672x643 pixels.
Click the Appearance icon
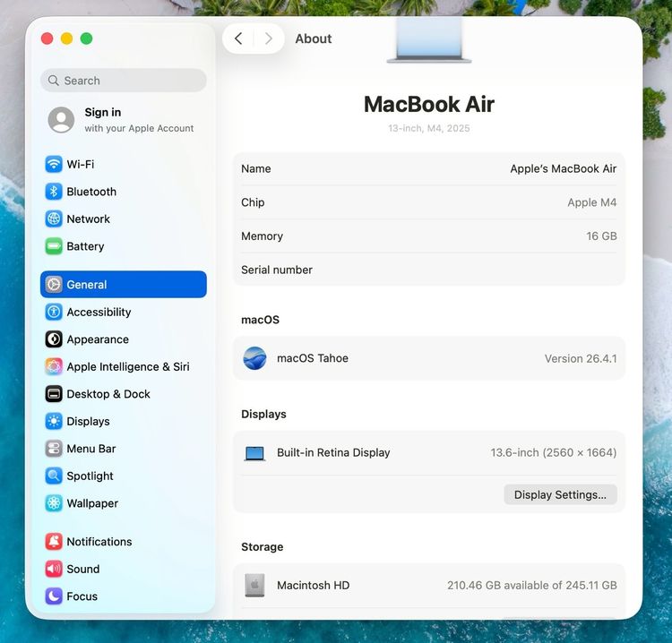coord(54,339)
